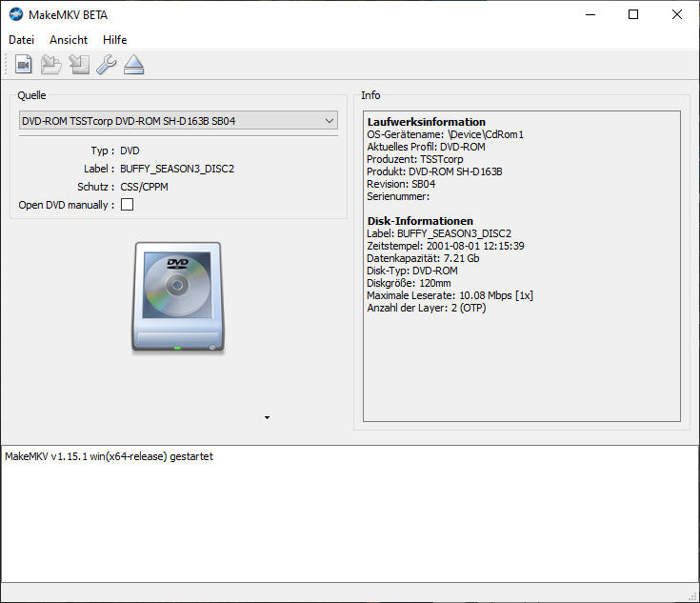Click the Laufwerksinformation heading
The height and width of the screenshot is (603, 700).
click(427, 122)
